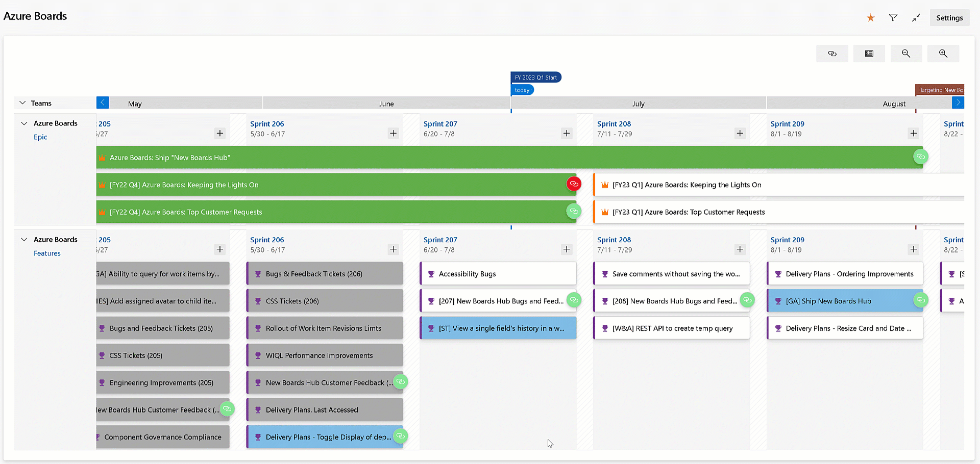Open the Epic backlog link

pos(40,137)
